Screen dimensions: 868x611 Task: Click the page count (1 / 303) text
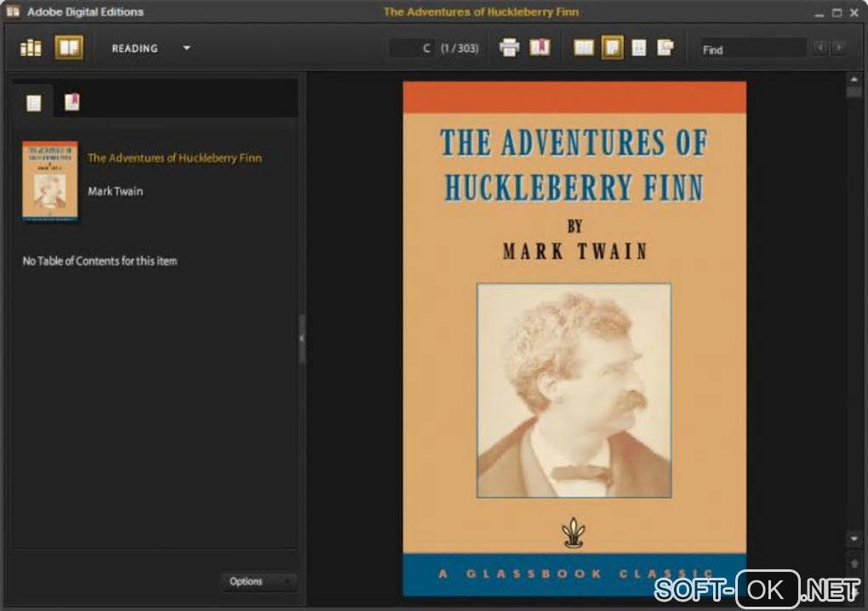[460, 49]
